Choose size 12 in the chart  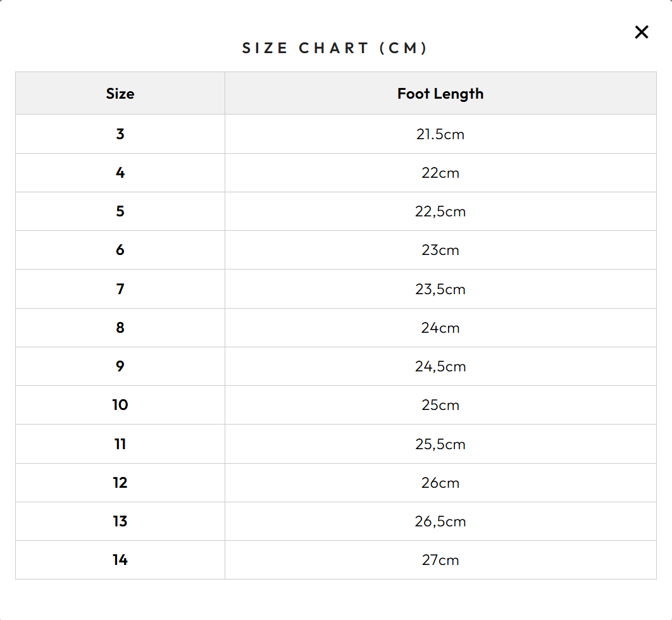click(x=120, y=483)
